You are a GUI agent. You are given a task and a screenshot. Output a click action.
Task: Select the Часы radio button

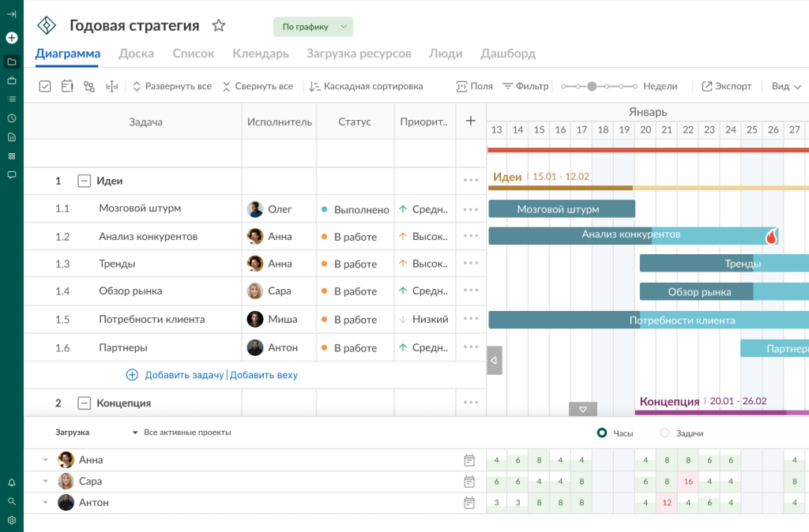point(602,433)
